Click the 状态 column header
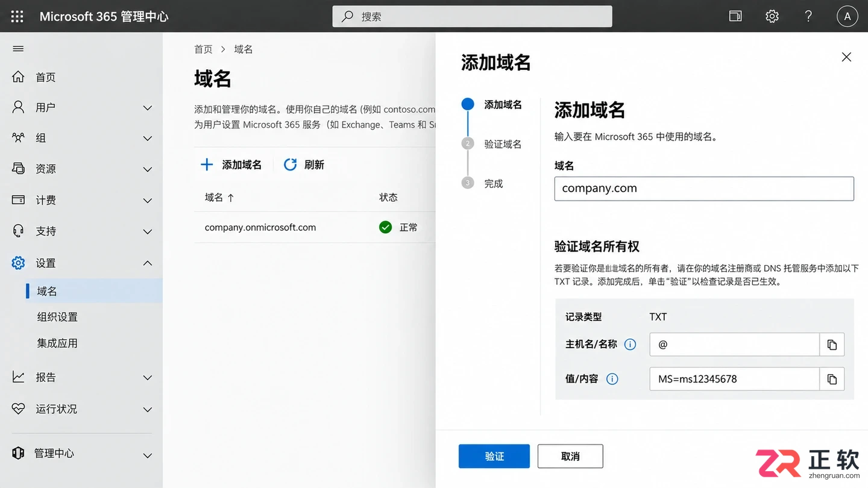868x488 pixels. click(388, 197)
